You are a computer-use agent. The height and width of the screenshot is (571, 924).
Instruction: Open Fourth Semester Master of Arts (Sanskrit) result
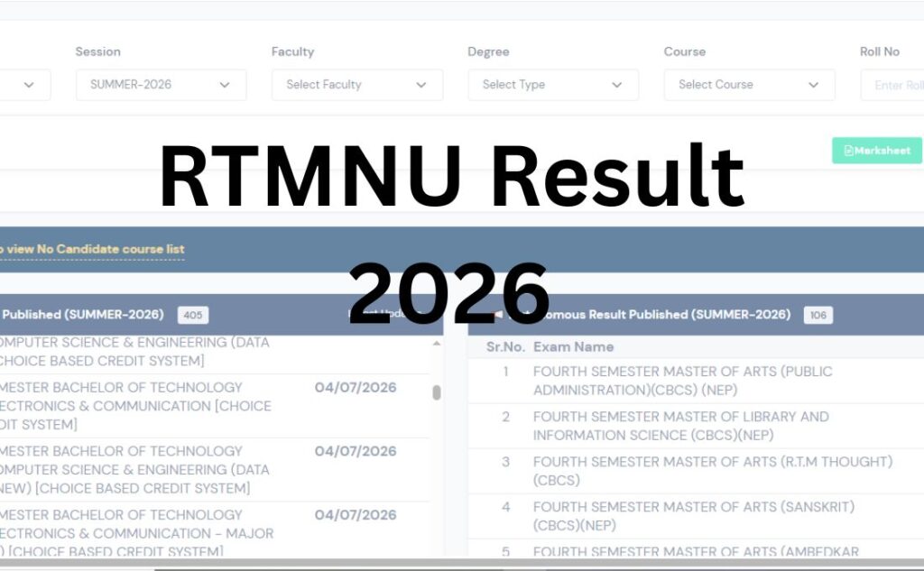[694, 516]
